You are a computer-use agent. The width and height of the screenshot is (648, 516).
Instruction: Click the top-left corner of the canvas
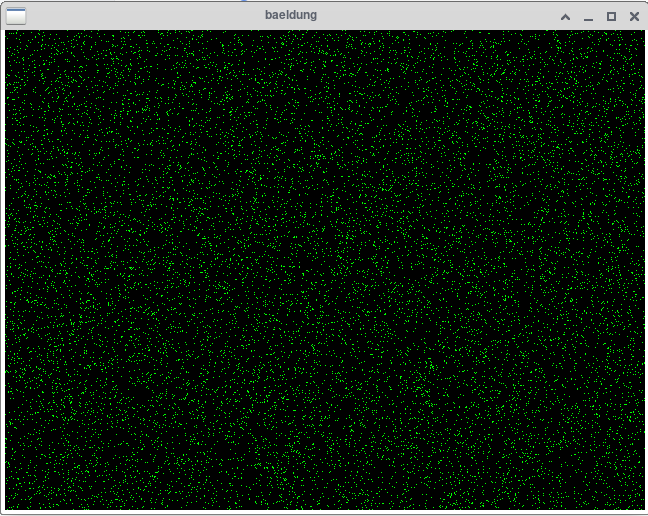7,32
